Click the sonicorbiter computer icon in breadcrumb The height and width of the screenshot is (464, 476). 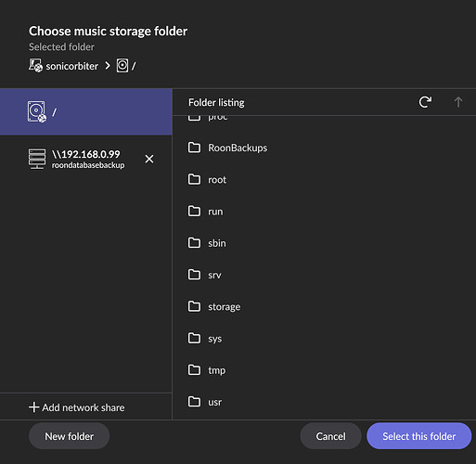(x=35, y=66)
